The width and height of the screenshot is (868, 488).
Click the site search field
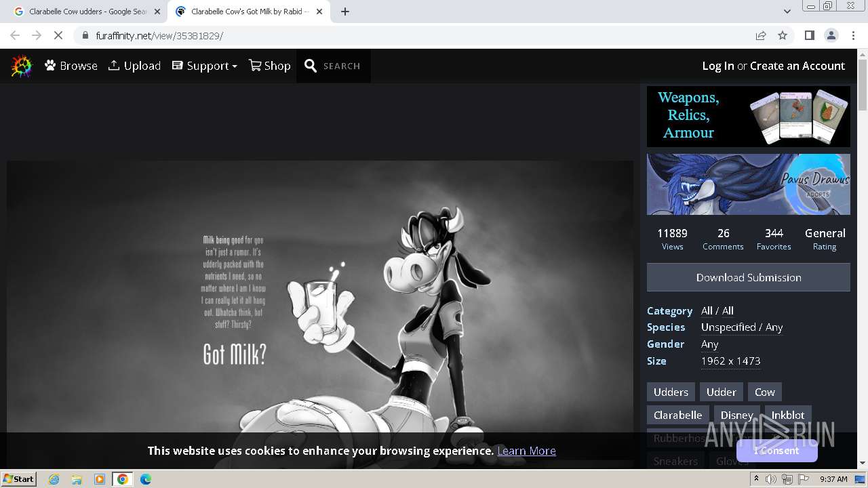pos(342,66)
